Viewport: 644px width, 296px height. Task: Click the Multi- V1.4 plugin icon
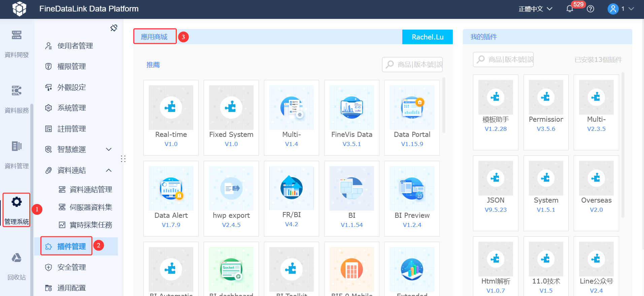click(292, 108)
